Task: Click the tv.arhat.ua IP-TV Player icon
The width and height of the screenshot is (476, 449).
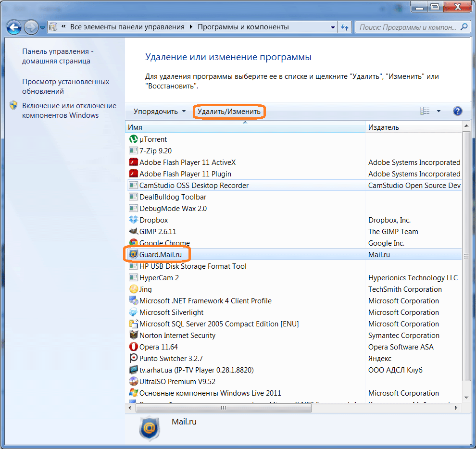Action: tap(133, 370)
